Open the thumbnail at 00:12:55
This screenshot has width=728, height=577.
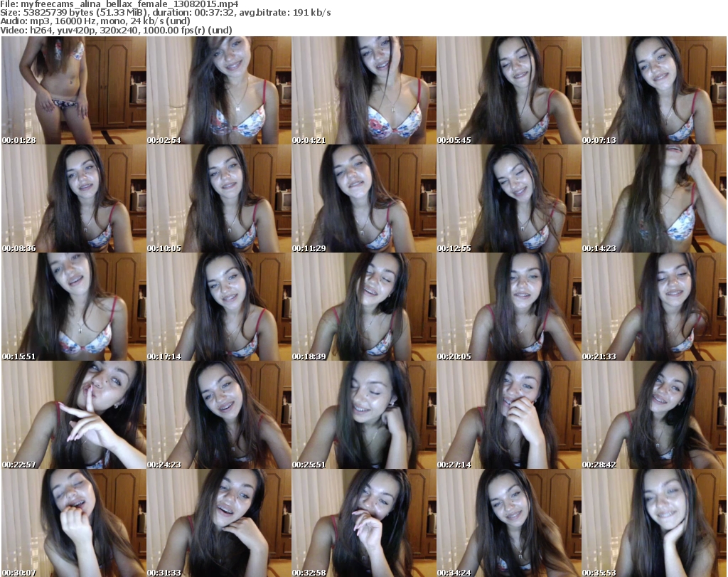[x=509, y=198]
